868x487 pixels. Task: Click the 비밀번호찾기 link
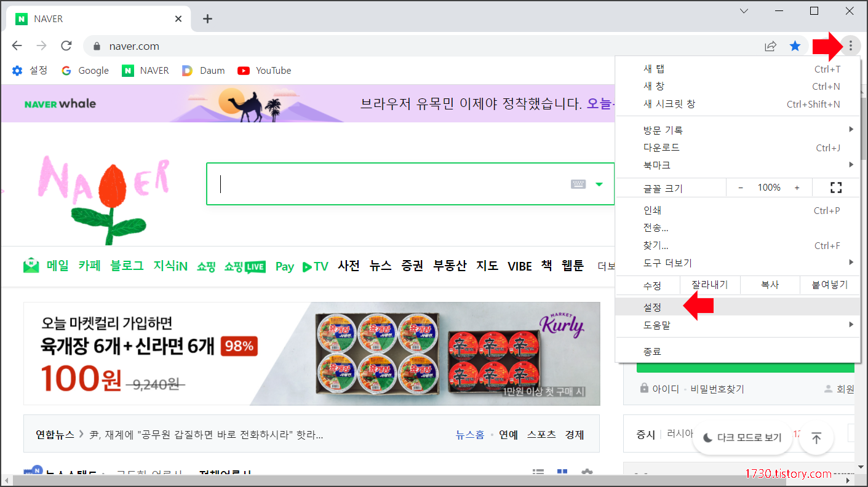(x=717, y=389)
